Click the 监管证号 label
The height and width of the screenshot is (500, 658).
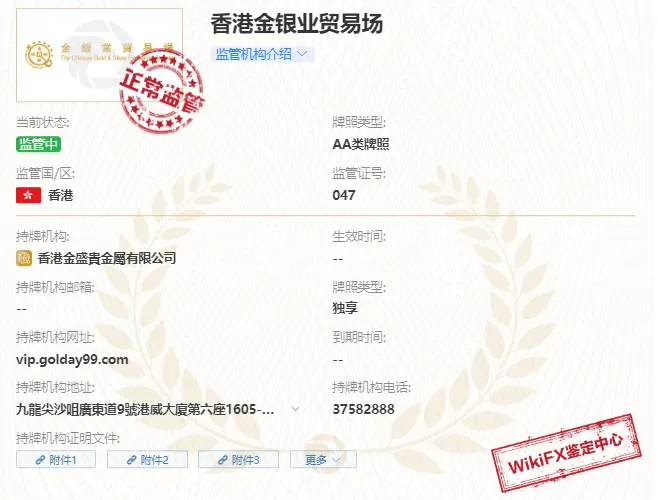click(359, 173)
